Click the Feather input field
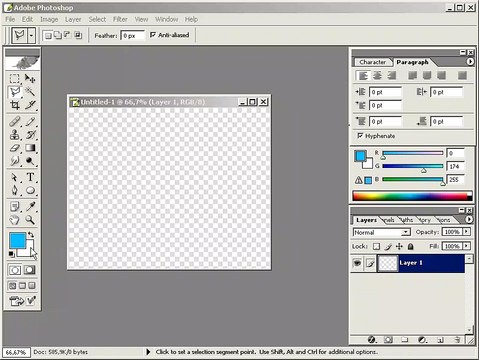 [133, 35]
